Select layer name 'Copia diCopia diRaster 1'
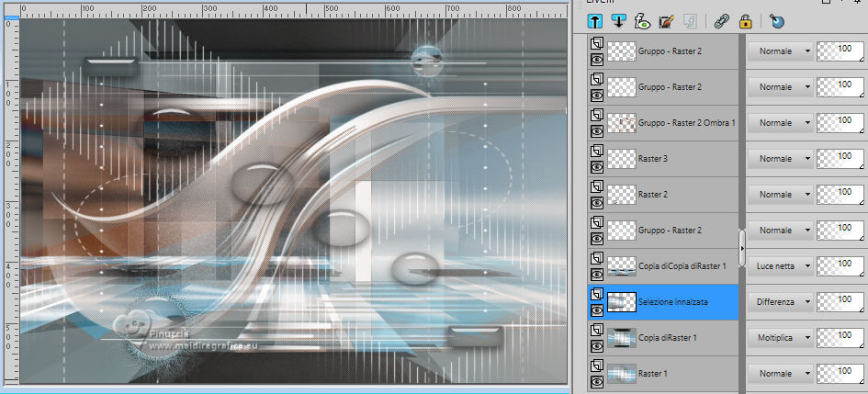This screenshot has width=868, height=394. [682, 266]
